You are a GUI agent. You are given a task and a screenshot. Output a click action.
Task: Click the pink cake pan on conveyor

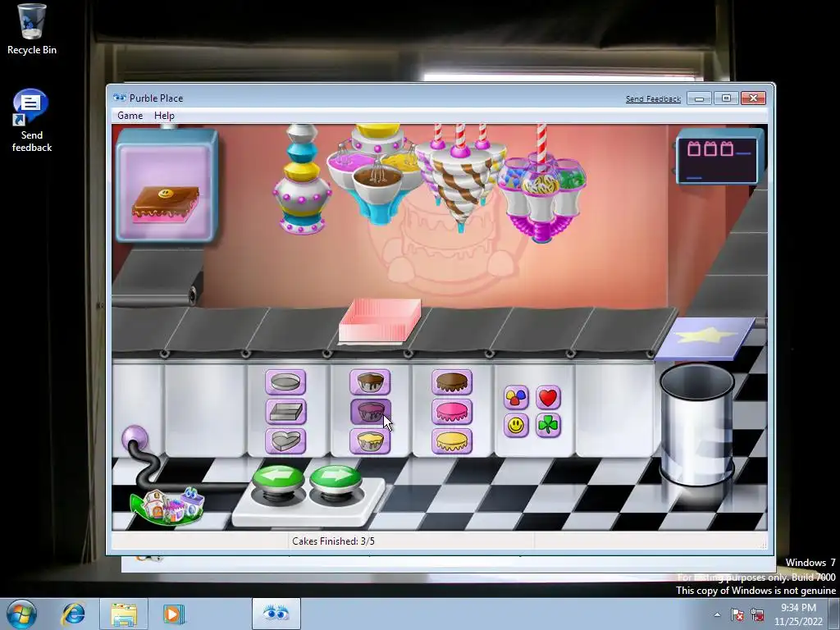379,321
